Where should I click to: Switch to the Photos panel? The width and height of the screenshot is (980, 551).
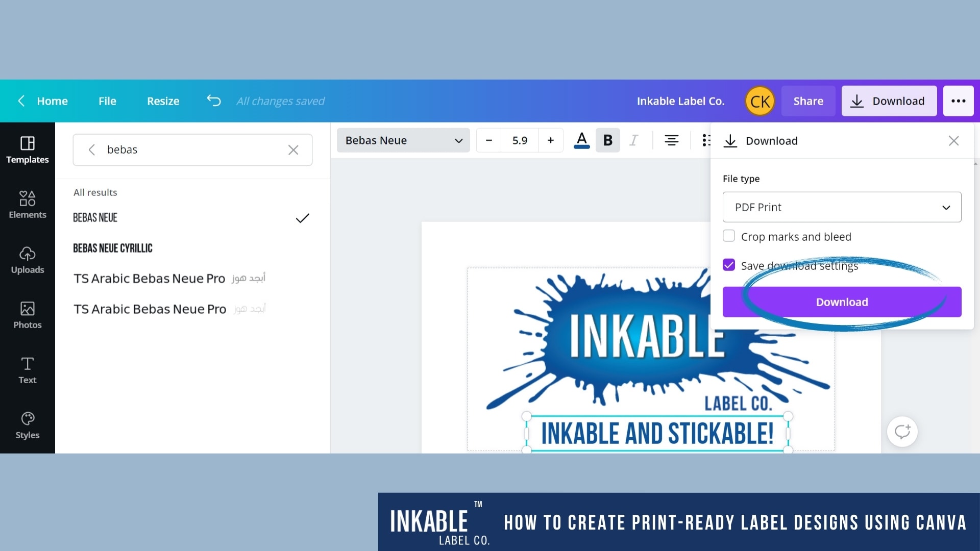pos(27,315)
